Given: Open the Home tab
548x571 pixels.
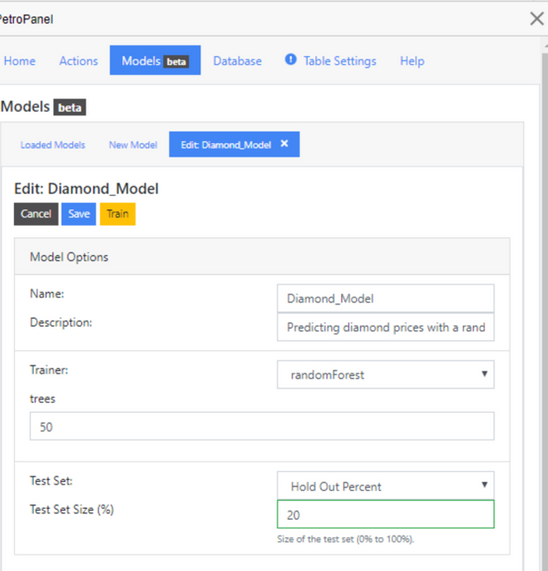Looking at the screenshot, I should (x=20, y=61).
